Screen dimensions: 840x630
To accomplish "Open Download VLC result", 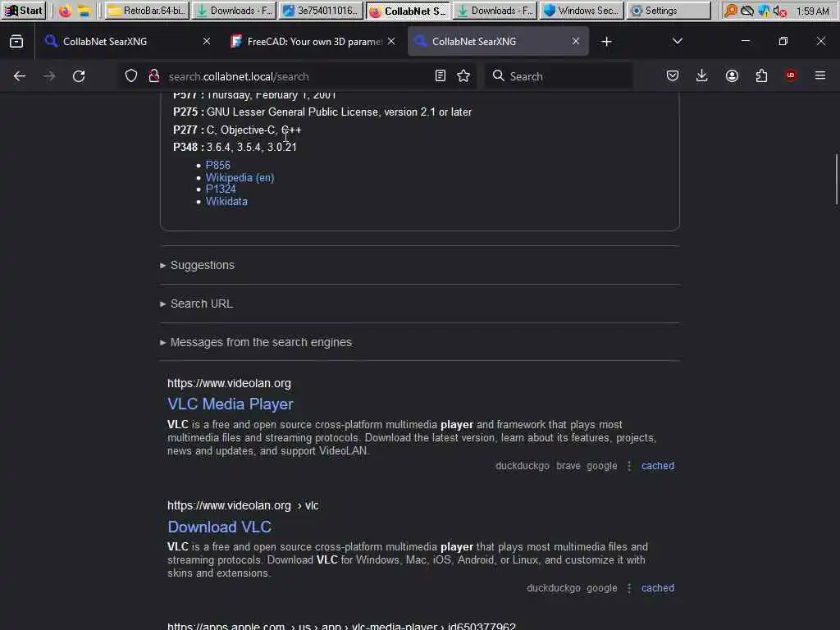I will (x=220, y=527).
